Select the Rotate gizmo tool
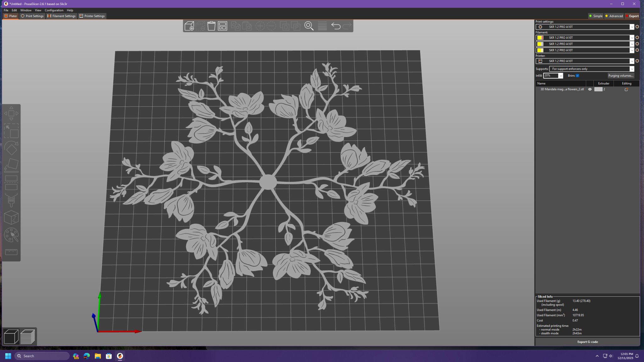This screenshot has height=362, width=644. tap(11, 148)
